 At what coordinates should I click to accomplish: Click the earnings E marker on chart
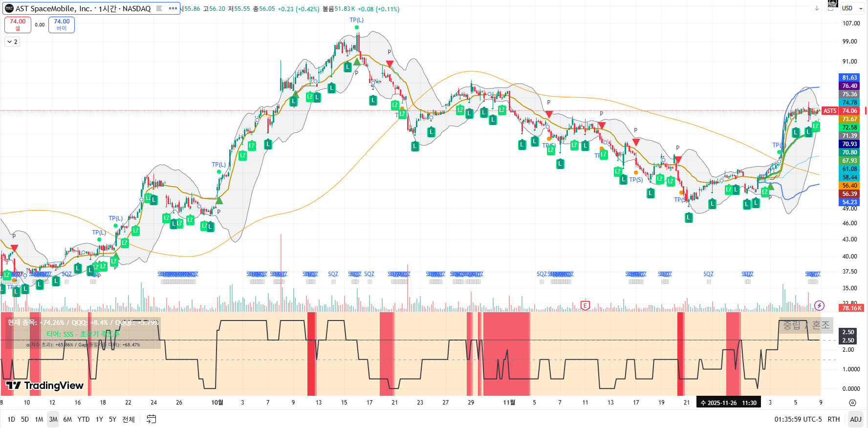tap(585, 306)
